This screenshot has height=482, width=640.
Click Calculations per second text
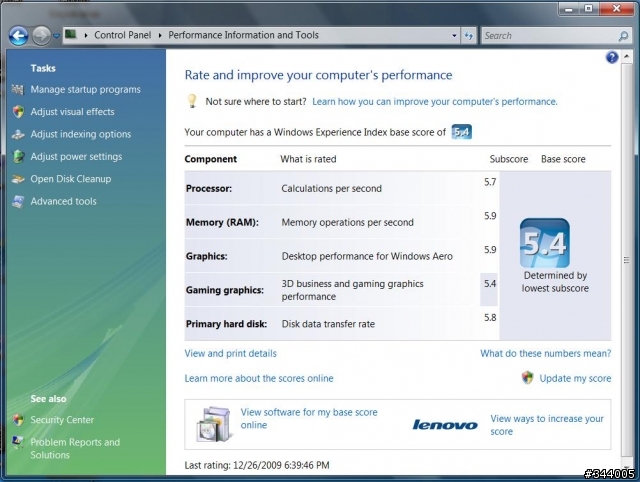pyautogui.click(x=331, y=189)
